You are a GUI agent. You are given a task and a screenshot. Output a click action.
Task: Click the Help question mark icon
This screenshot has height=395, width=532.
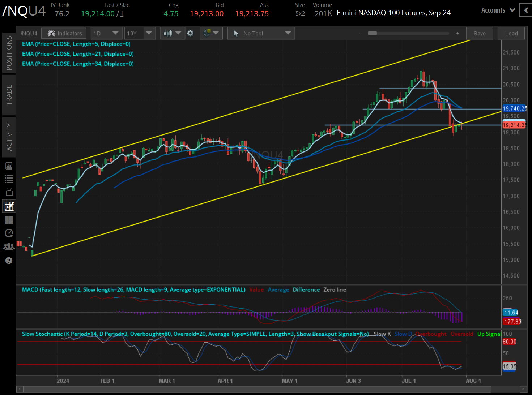pyautogui.click(x=9, y=260)
